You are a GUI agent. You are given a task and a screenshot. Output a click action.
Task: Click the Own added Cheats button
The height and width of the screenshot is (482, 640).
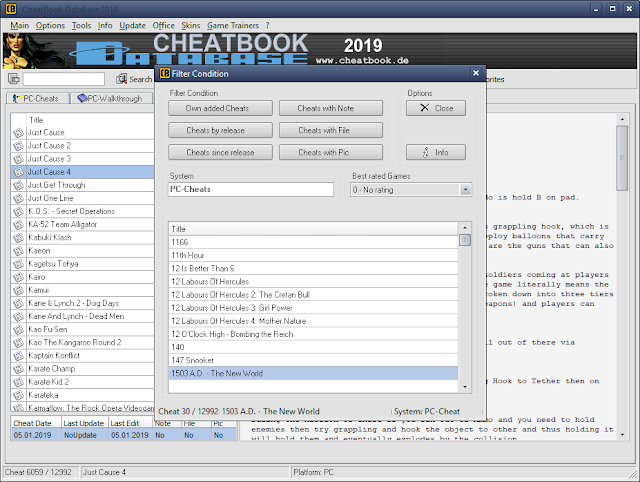tap(220, 108)
